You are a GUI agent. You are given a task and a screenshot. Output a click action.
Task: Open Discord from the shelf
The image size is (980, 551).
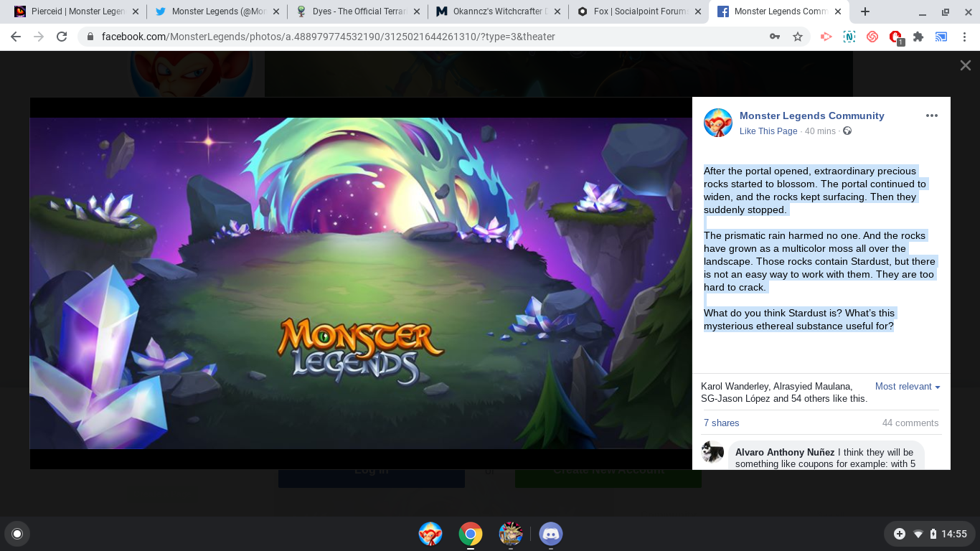click(551, 534)
